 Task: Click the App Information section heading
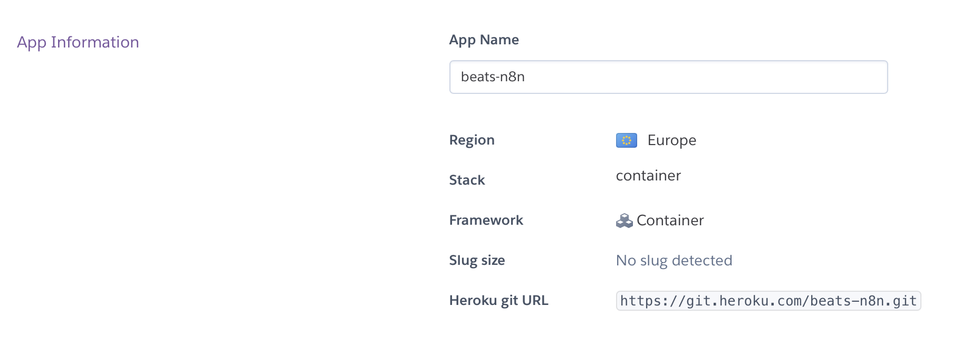click(78, 42)
